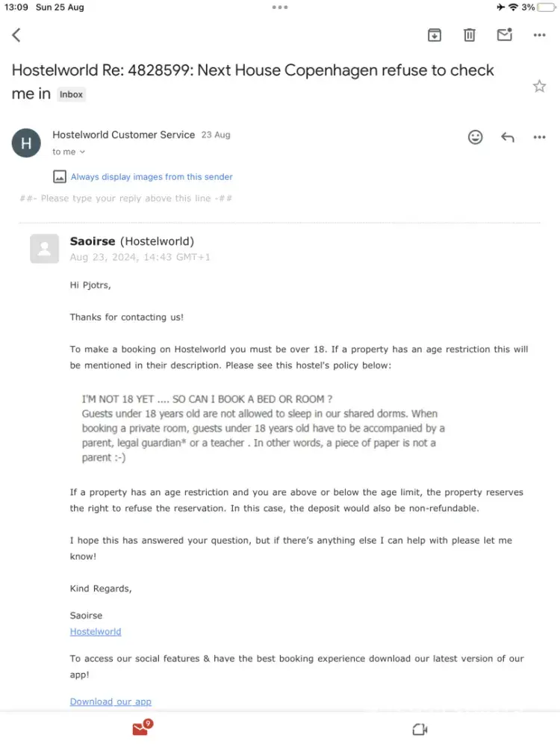
Task: Always display images from this sender
Action: point(152,177)
